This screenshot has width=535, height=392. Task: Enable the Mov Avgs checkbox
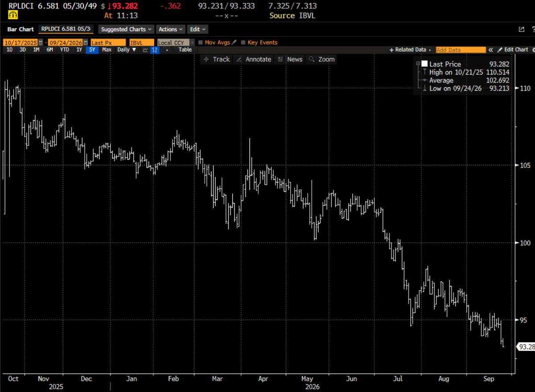[x=201, y=43]
